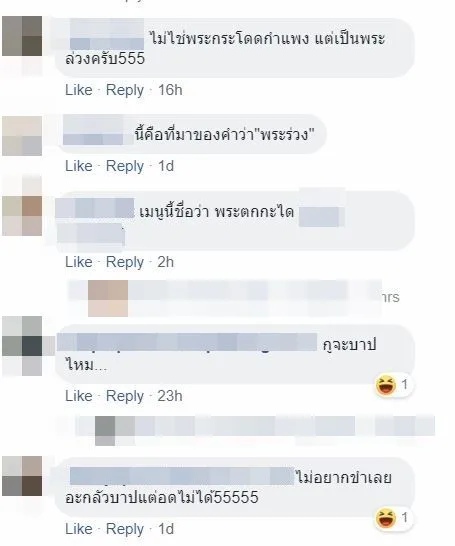The image size is (455, 546).
Task: Reply to the comment posted 16h ago
Action: coord(125,90)
